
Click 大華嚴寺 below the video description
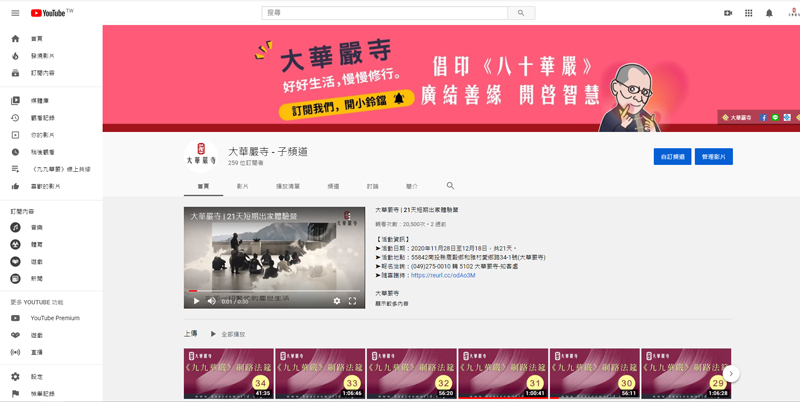pos(387,293)
